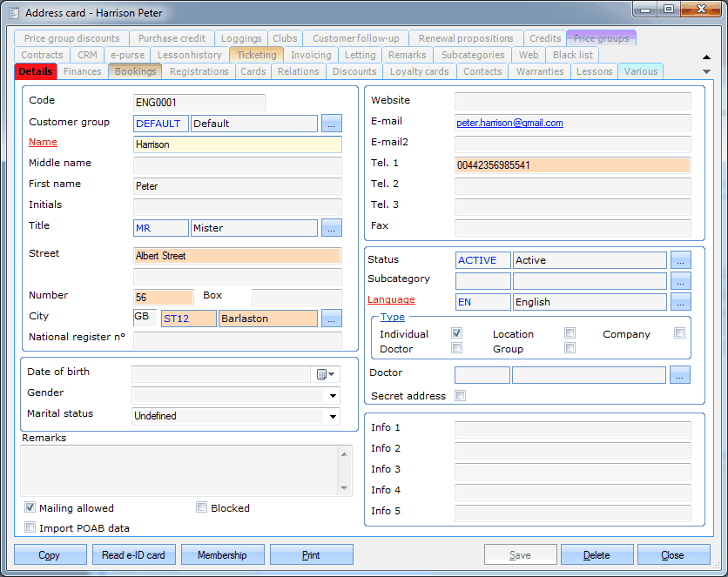Uncheck the Mailing allowed checkbox
Image resolution: width=728 pixels, height=577 pixels.
tap(30, 508)
